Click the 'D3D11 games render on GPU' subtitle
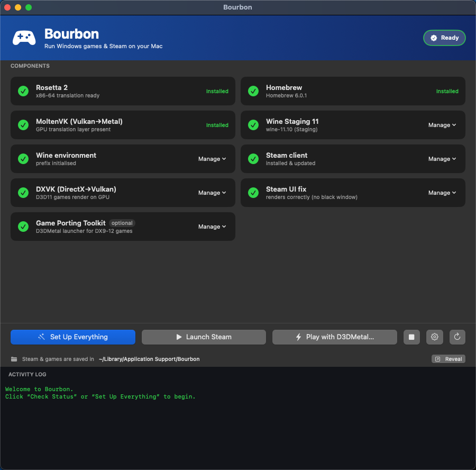 pos(72,197)
